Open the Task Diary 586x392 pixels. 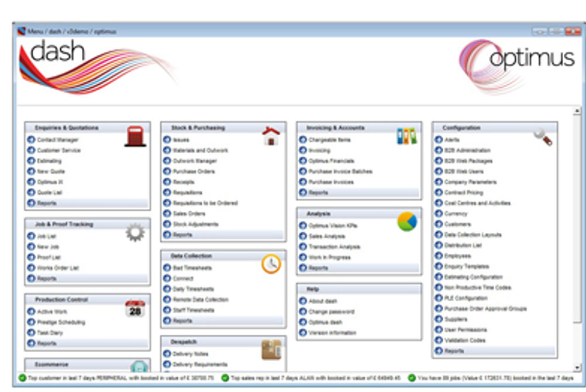click(x=50, y=332)
